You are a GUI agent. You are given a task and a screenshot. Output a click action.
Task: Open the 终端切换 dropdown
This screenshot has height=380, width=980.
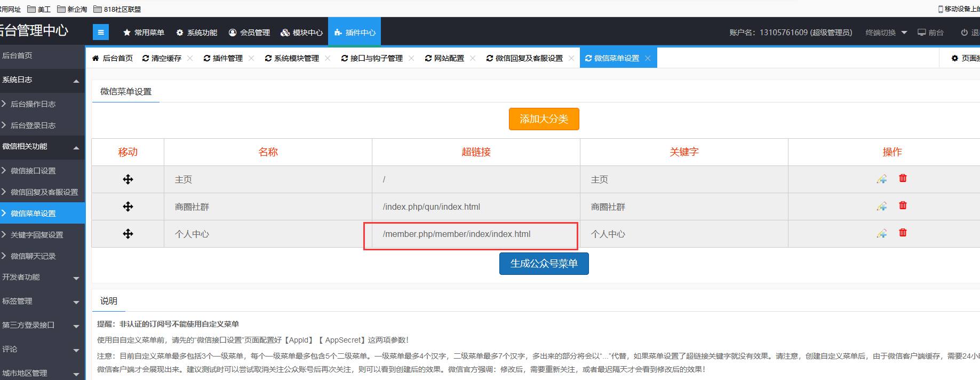pos(886,33)
